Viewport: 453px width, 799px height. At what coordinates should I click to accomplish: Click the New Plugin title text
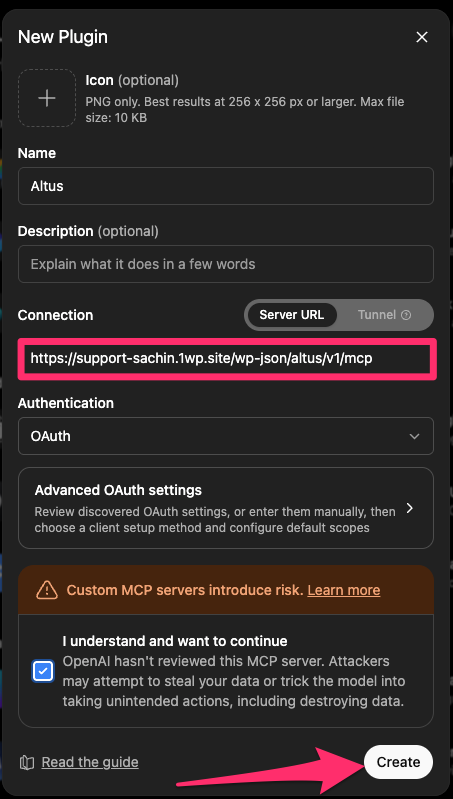(x=63, y=37)
